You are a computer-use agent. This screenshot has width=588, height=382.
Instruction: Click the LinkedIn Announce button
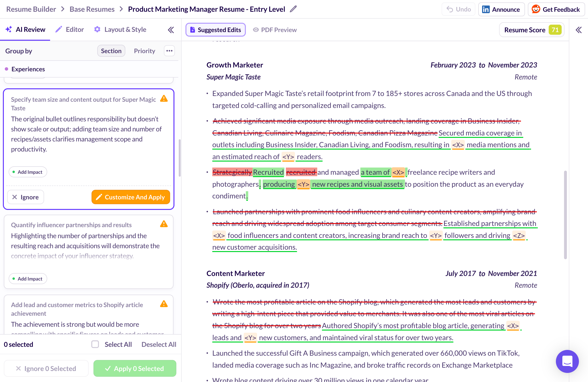[501, 9]
